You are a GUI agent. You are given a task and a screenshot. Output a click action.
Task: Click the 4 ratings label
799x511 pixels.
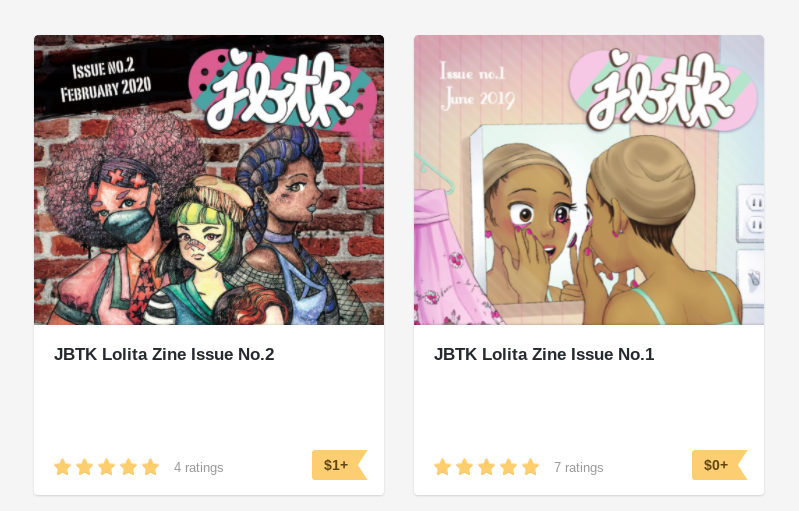pyautogui.click(x=199, y=468)
